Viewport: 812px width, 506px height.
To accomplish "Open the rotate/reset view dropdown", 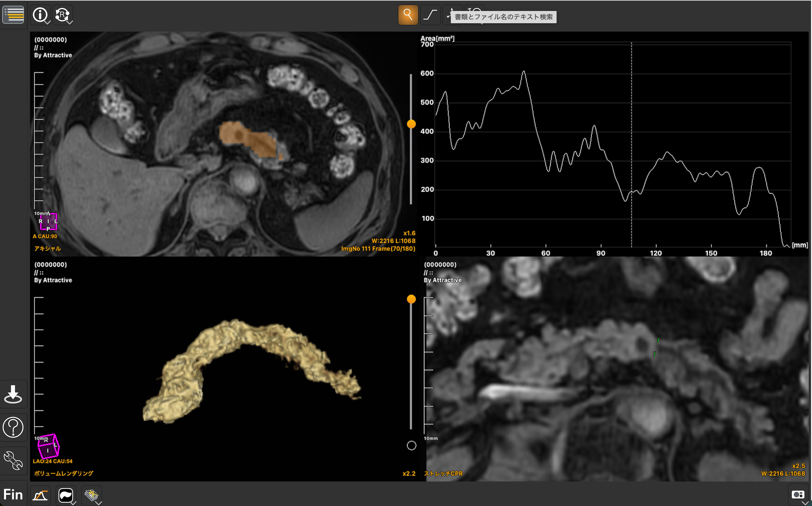I will pyautogui.click(x=63, y=15).
